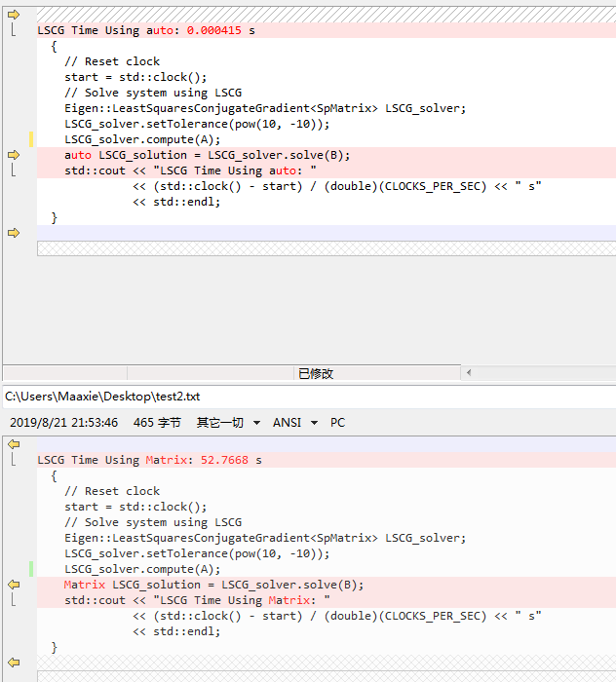Click the horizontal scrollbar left arrow

tap(469, 373)
